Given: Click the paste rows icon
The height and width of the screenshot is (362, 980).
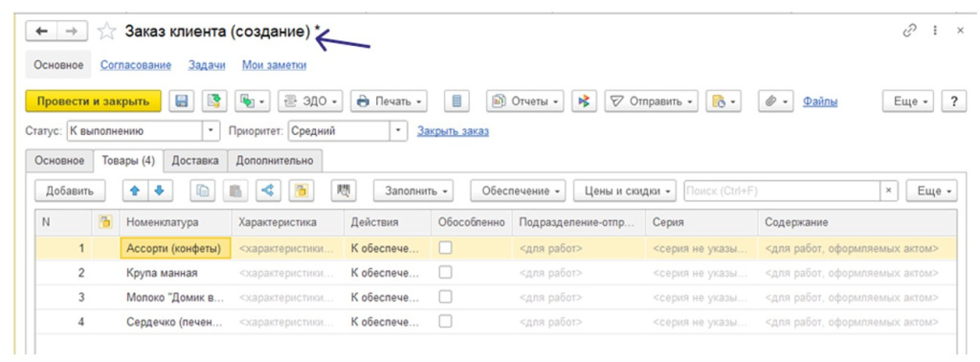Looking at the screenshot, I should point(235,192).
